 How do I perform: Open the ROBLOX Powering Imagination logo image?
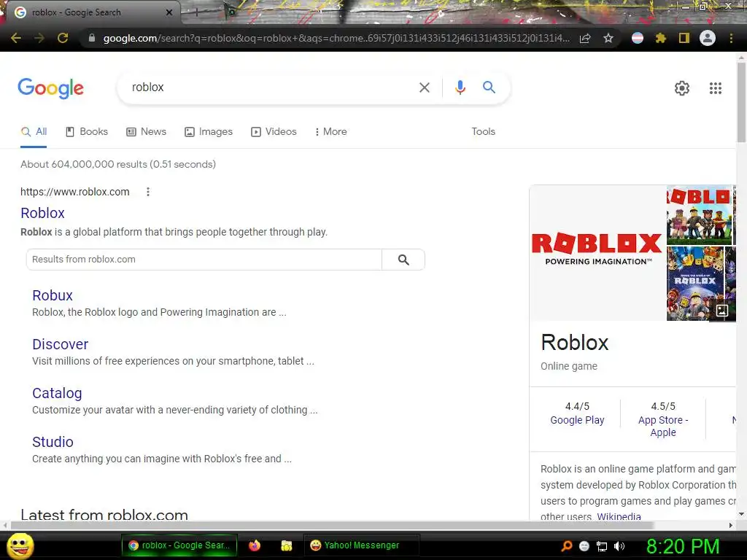coord(597,253)
